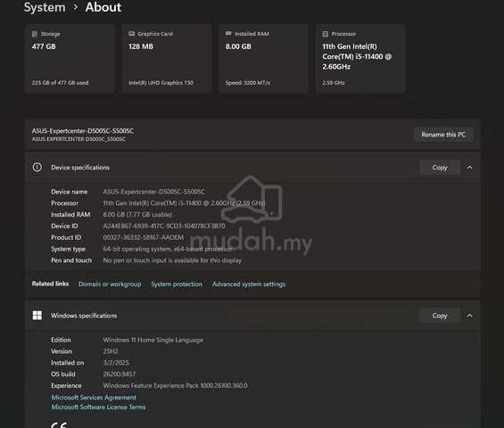
Task: Open the Microsoft Services Agreement link
Action: 94,398
